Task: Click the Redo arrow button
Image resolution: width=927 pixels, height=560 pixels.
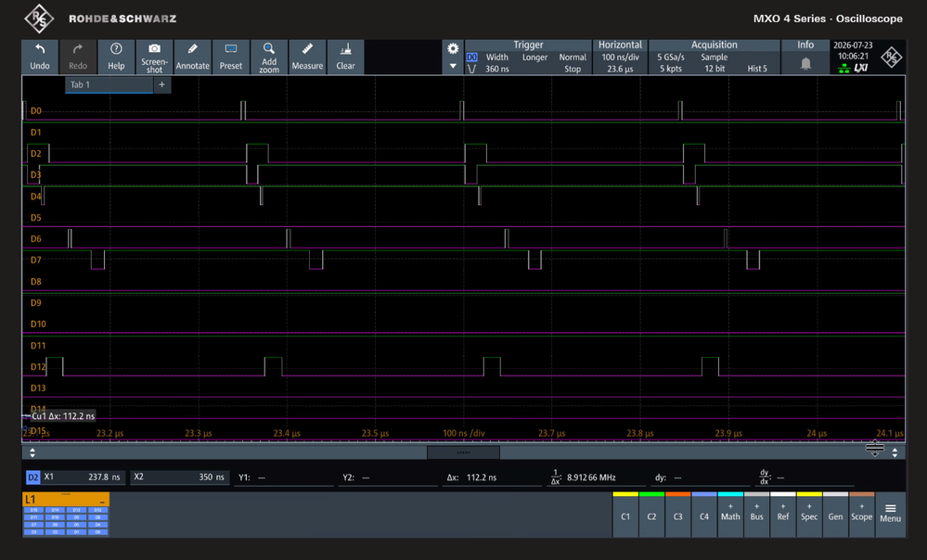Action: point(77,57)
